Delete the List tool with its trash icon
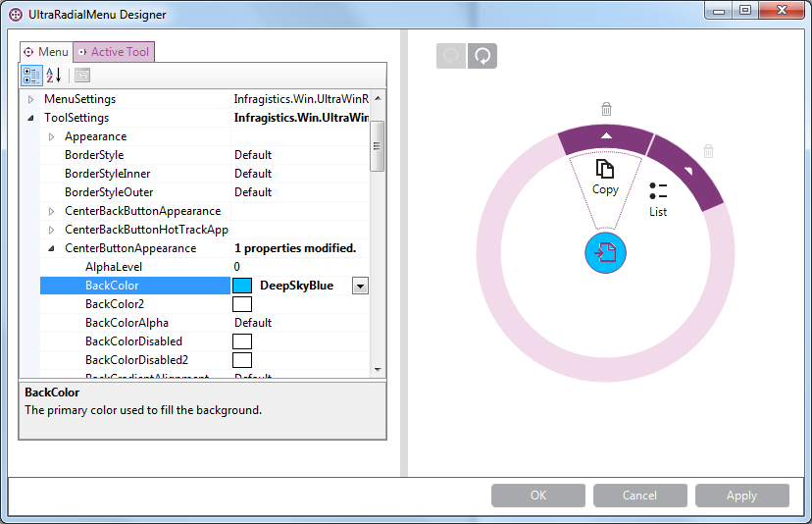Screen dimensions: 812x524 (708, 151)
